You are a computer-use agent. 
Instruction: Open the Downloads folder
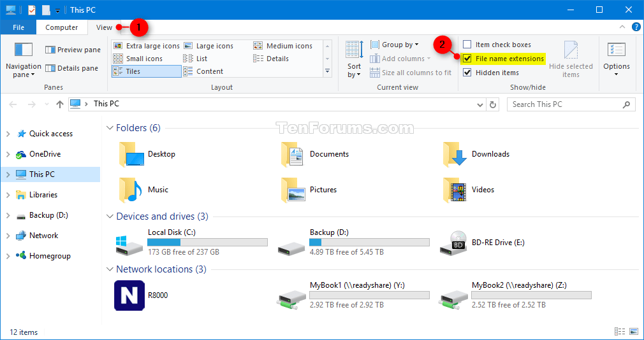pyautogui.click(x=476, y=154)
